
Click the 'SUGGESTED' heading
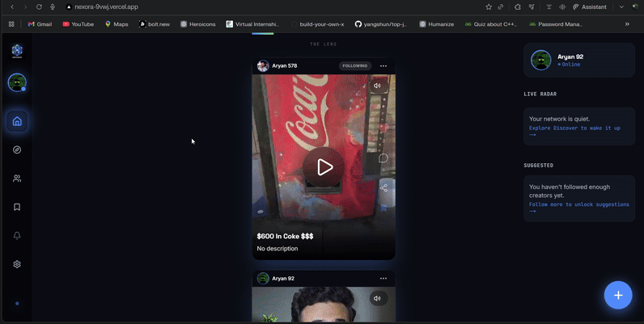(x=539, y=166)
